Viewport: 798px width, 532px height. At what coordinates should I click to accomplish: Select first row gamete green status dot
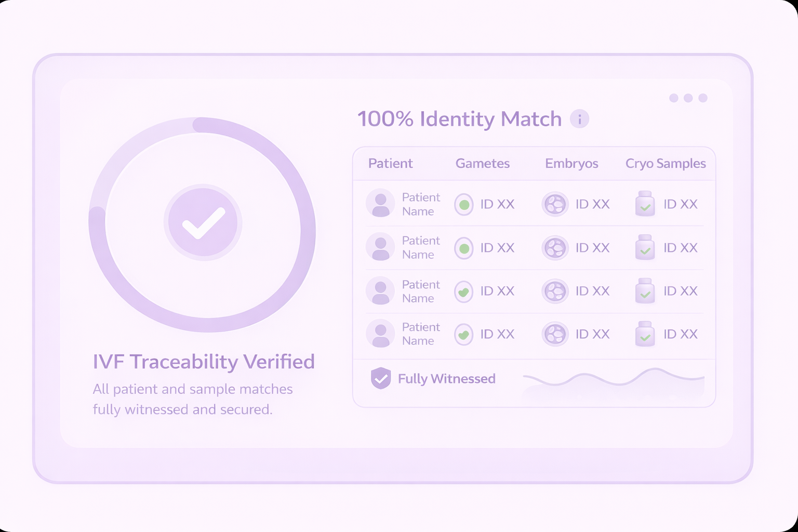pos(464,205)
